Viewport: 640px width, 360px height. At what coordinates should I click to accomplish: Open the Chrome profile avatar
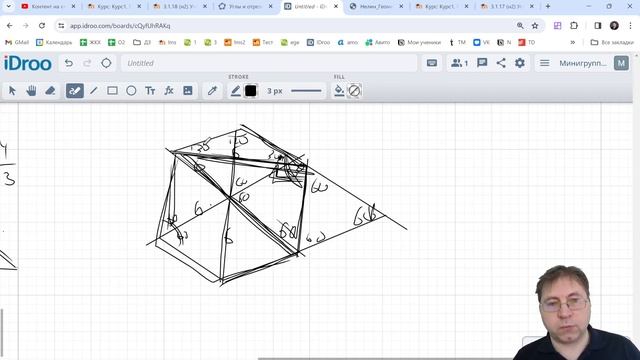pyautogui.click(x=614, y=26)
